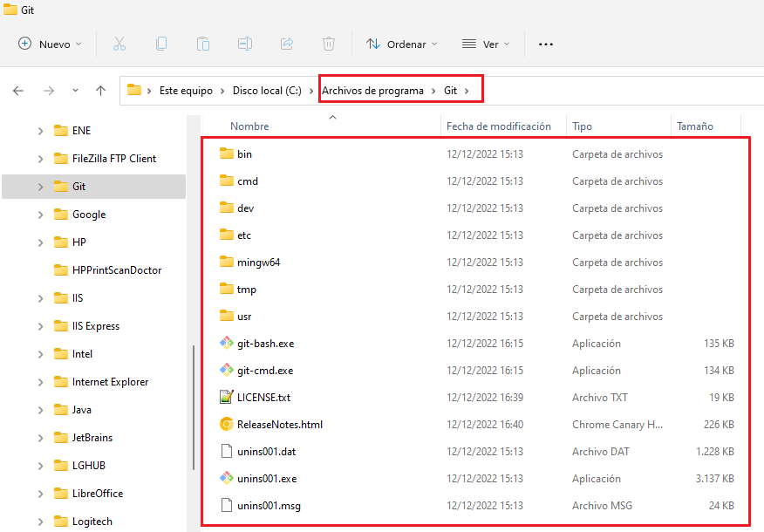Click the bin folder icon
This screenshot has height=532, width=764.
point(226,153)
